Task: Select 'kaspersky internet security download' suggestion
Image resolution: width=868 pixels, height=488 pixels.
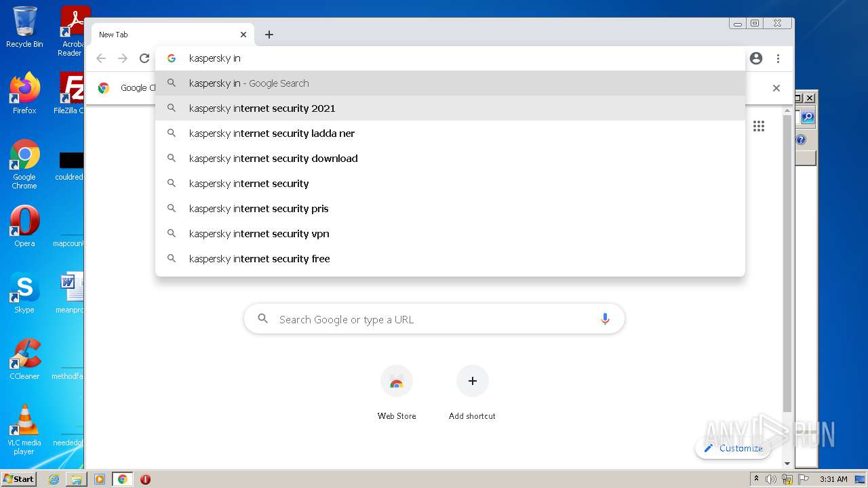Action: pos(450,159)
